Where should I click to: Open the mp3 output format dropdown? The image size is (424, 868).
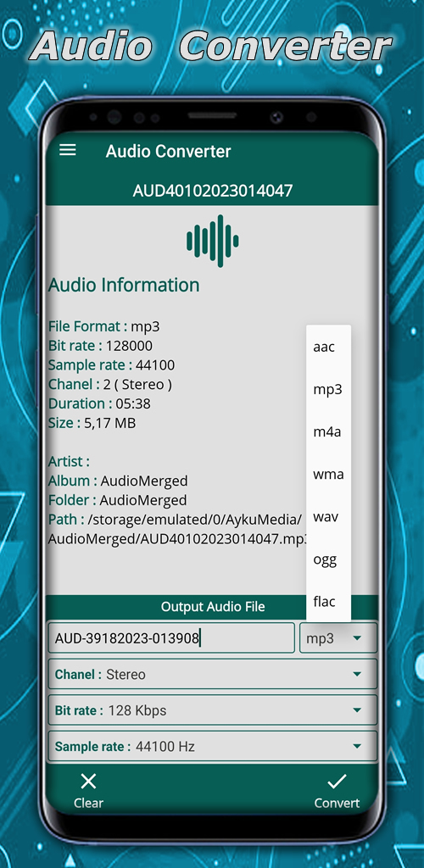[338, 638]
